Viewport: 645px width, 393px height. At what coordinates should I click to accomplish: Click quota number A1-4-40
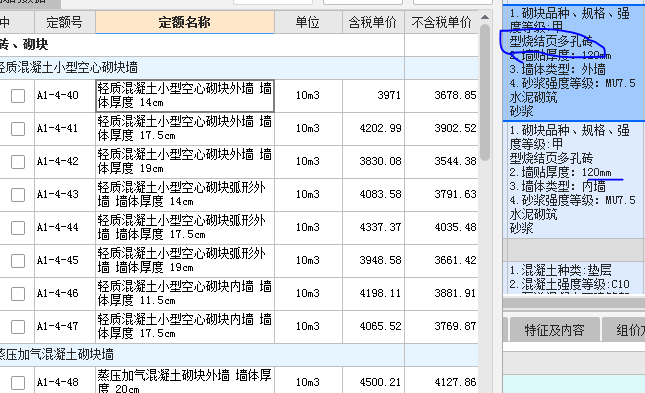tap(58, 95)
